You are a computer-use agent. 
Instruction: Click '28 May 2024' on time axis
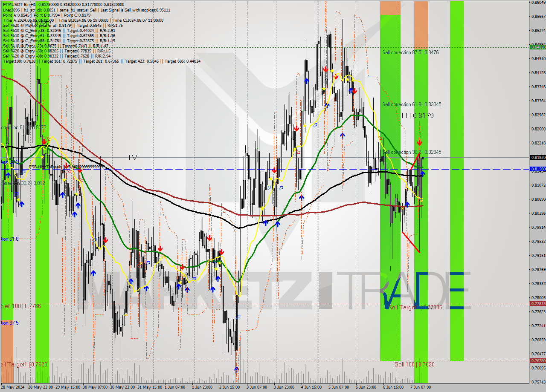coord(13,387)
